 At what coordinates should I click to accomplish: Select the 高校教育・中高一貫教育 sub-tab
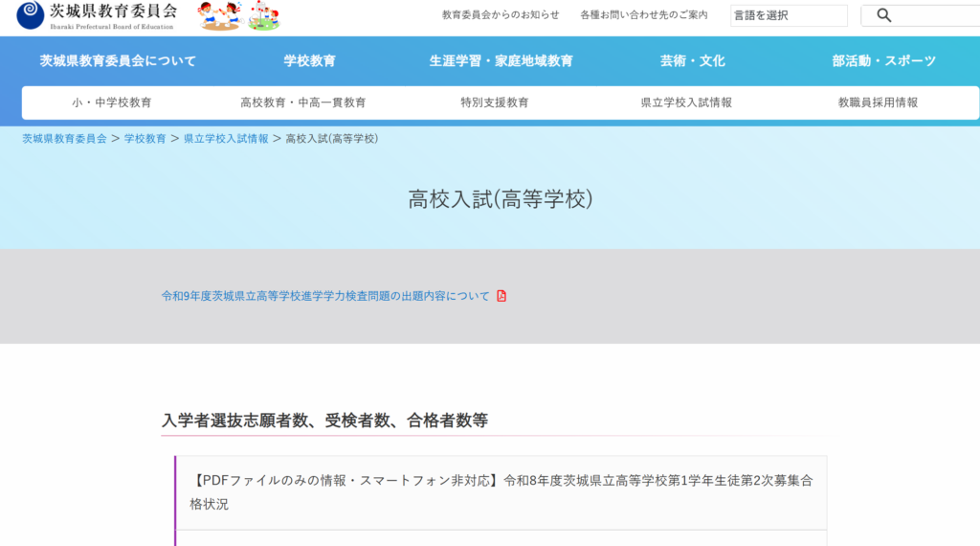[x=303, y=102]
